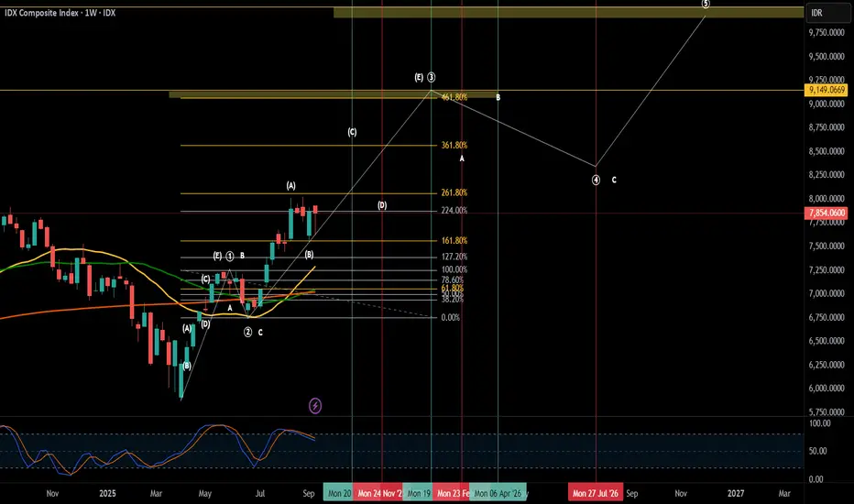Select the 100.00% Fibonacci level label
The image size is (854, 504).
click(x=454, y=269)
